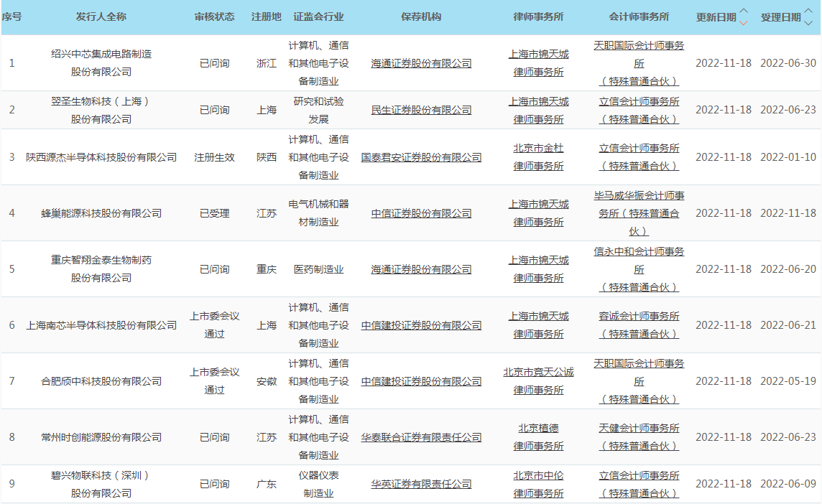Sort 更新日期 column descending with red down arrow

(744, 22)
